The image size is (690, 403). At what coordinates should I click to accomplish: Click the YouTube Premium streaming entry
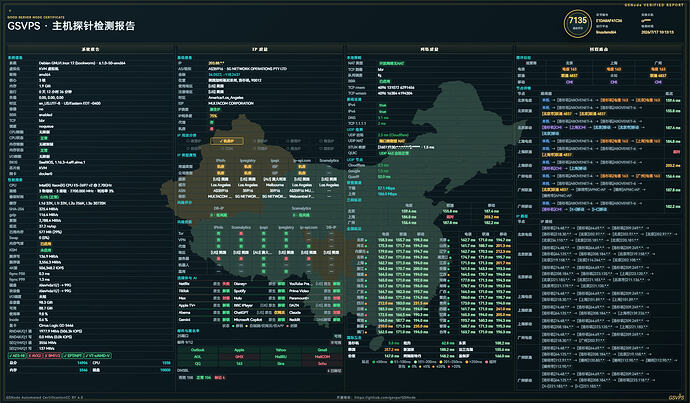tap(314, 284)
